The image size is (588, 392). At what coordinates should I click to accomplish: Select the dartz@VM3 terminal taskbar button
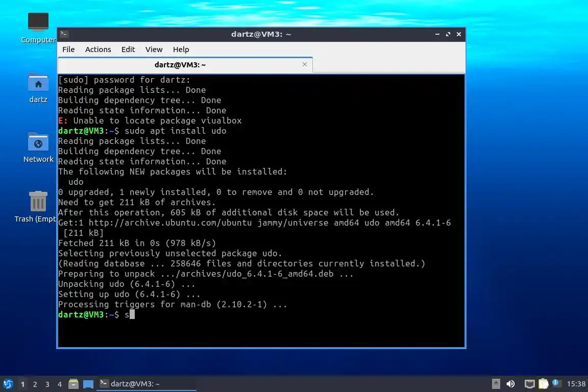point(146,384)
